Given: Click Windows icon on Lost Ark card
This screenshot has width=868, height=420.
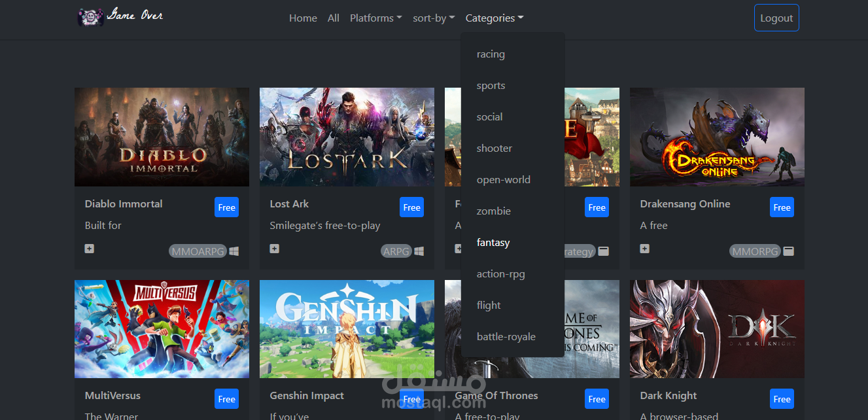Looking at the screenshot, I should click(419, 251).
